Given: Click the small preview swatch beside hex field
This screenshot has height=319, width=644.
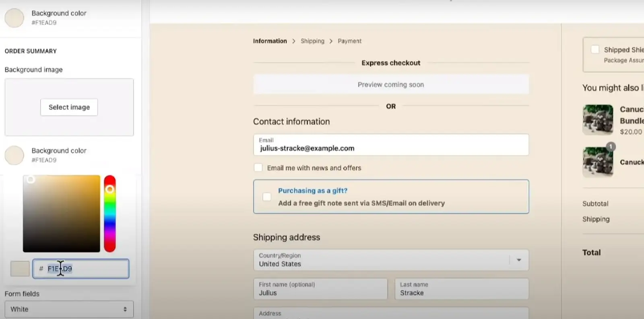Looking at the screenshot, I should pos(20,269).
